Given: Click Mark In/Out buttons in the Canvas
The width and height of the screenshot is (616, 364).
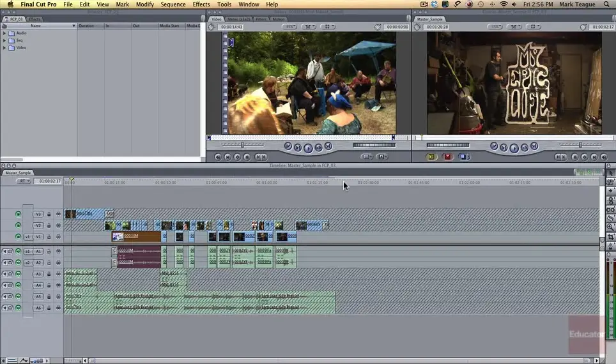Looking at the screenshot, I should coord(560,157).
